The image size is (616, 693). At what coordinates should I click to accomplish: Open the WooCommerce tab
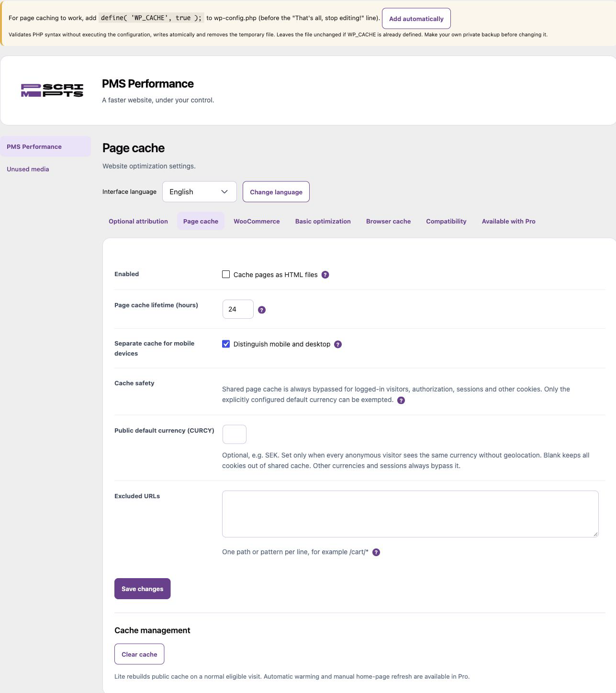(257, 221)
